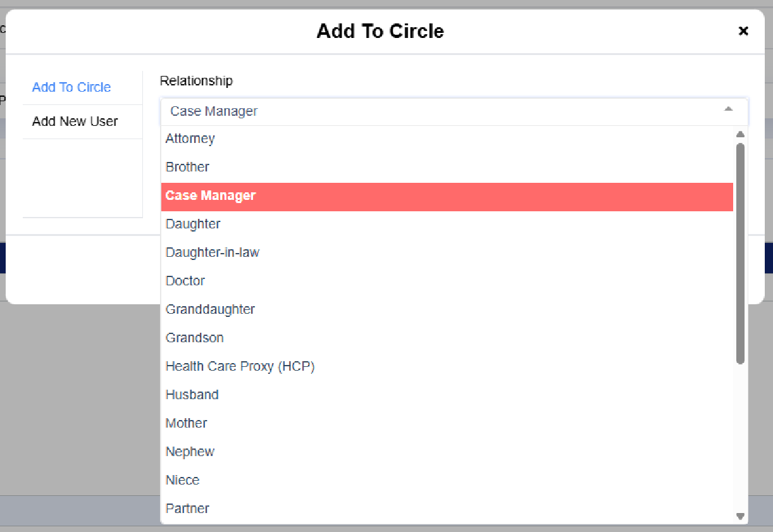This screenshot has height=532, width=773.
Task: Pick Granddaughter from the dropdown
Action: [x=210, y=309]
